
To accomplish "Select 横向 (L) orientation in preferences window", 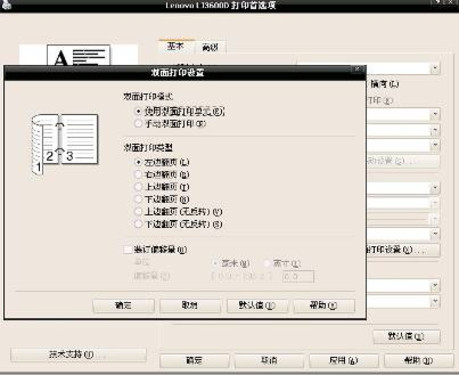I will pyautogui.click(x=384, y=84).
